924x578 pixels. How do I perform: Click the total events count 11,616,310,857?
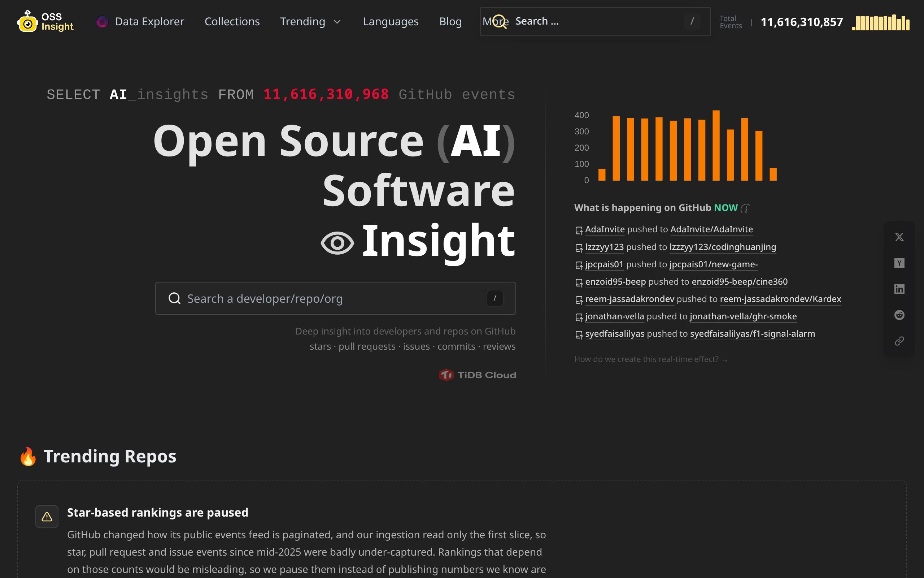pos(801,22)
